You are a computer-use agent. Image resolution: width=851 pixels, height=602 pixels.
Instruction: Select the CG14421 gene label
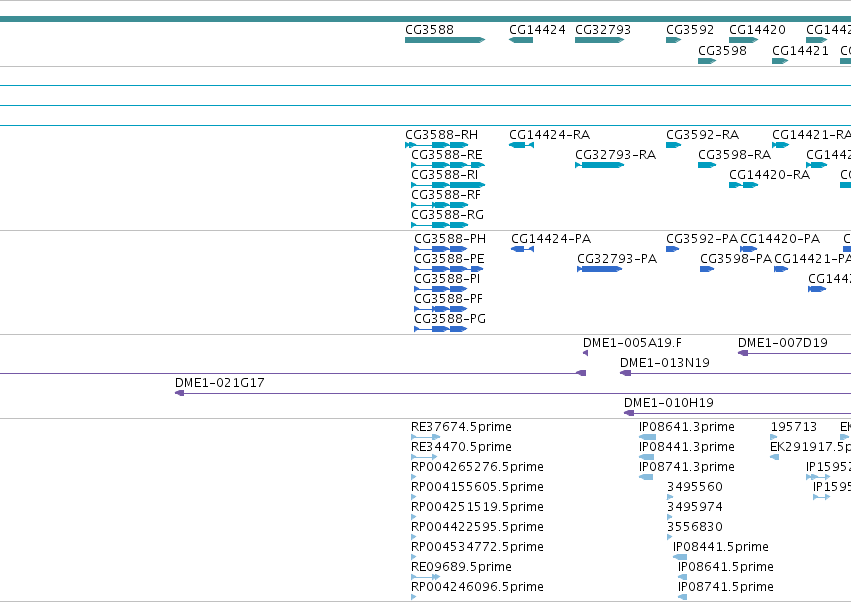pyautogui.click(x=800, y=50)
